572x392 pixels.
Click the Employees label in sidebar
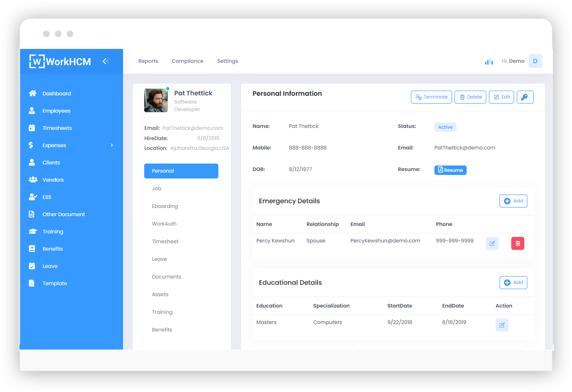click(56, 110)
